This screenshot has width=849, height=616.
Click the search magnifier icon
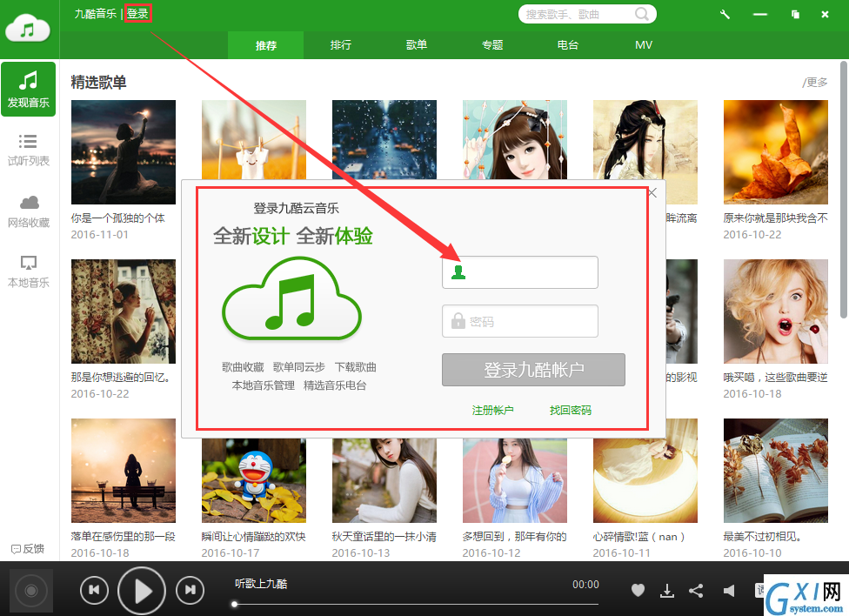(x=642, y=14)
